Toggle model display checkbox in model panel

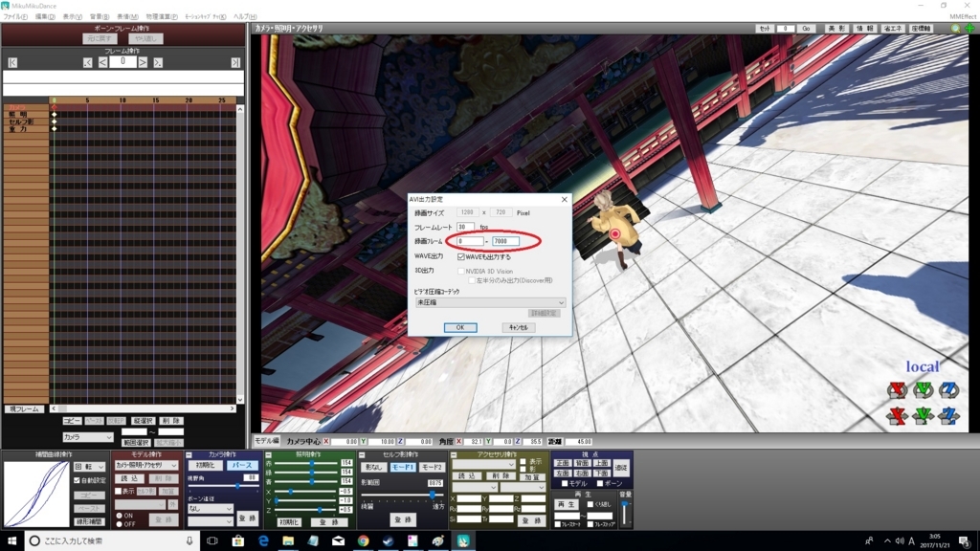(118, 492)
